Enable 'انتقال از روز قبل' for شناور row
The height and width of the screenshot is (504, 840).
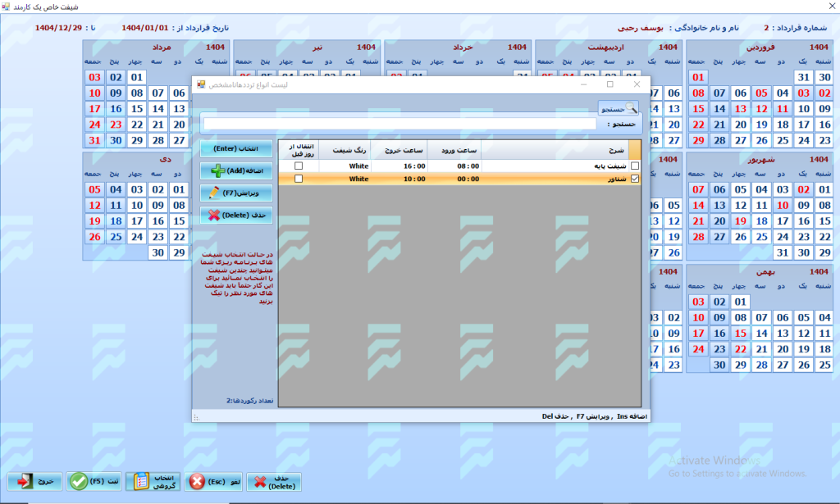coord(299,179)
